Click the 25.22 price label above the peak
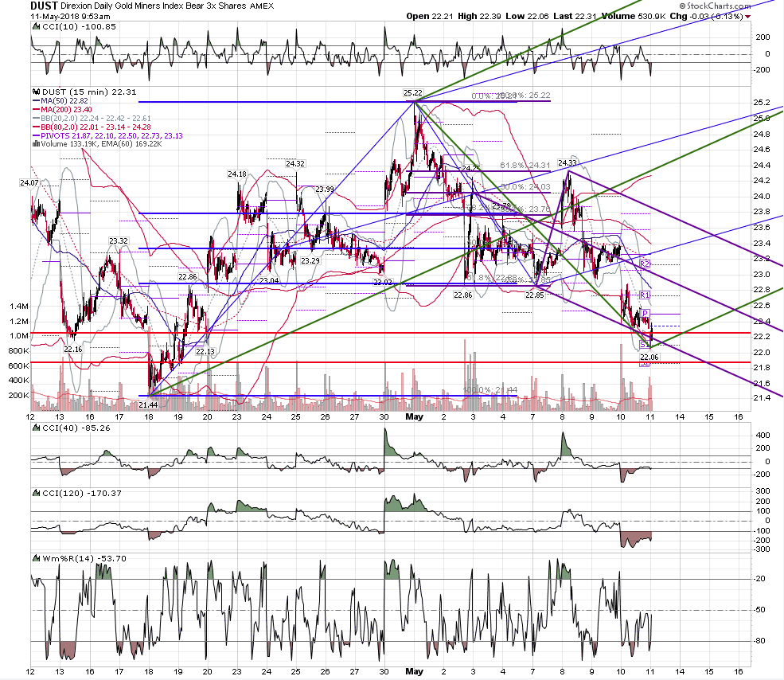 click(413, 93)
